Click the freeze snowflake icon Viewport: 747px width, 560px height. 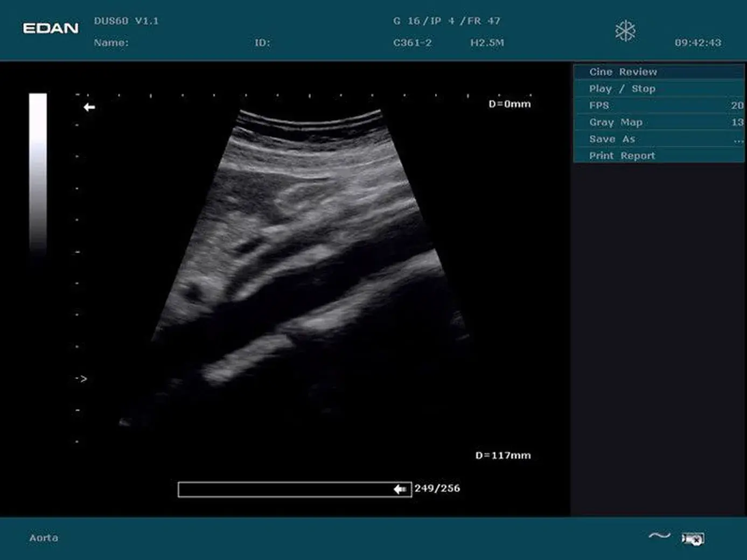(625, 31)
